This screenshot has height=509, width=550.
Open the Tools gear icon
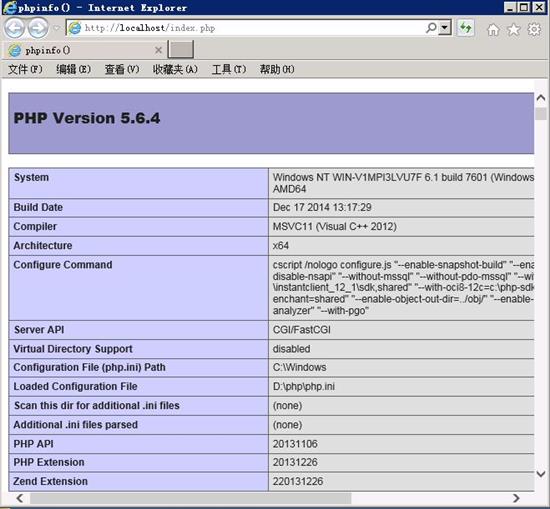tap(534, 29)
